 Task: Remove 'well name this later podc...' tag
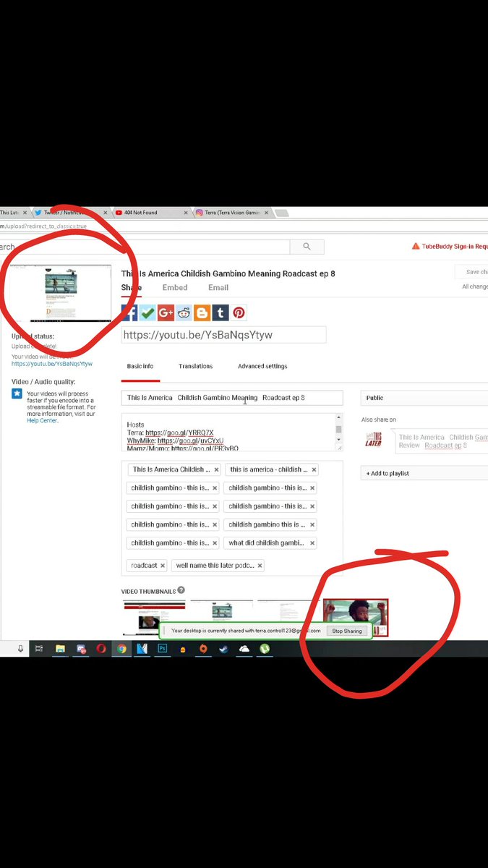pos(260,566)
